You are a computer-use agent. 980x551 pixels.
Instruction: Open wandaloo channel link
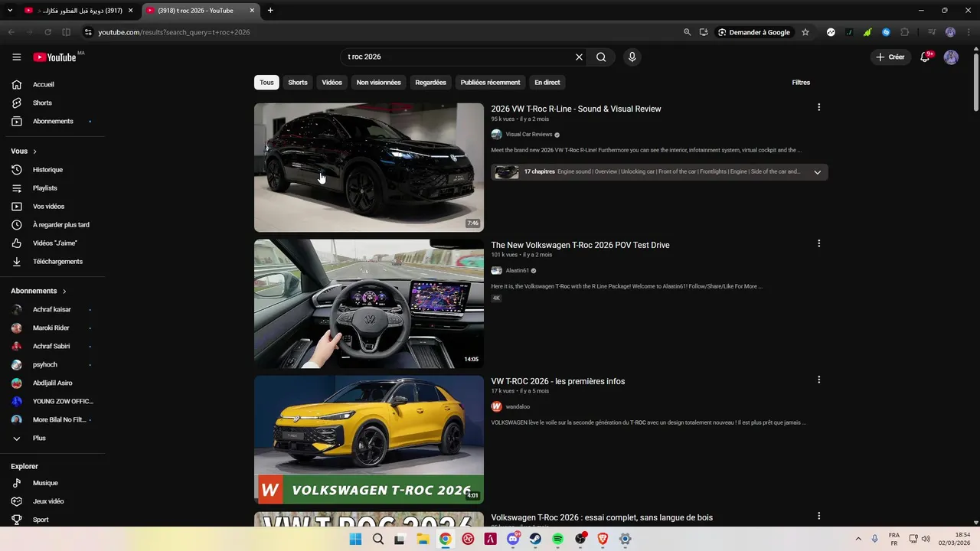[x=518, y=407]
